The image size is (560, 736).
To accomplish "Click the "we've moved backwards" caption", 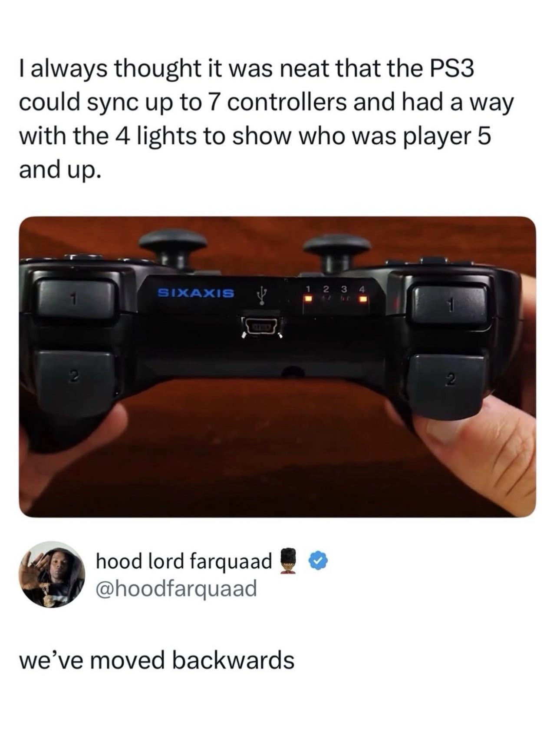I will (x=157, y=660).
